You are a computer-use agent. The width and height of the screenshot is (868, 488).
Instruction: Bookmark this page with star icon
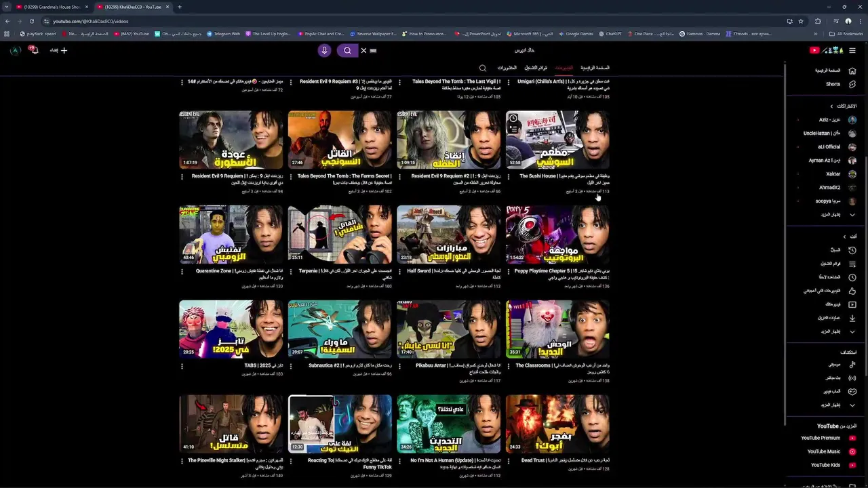pos(801,21)
